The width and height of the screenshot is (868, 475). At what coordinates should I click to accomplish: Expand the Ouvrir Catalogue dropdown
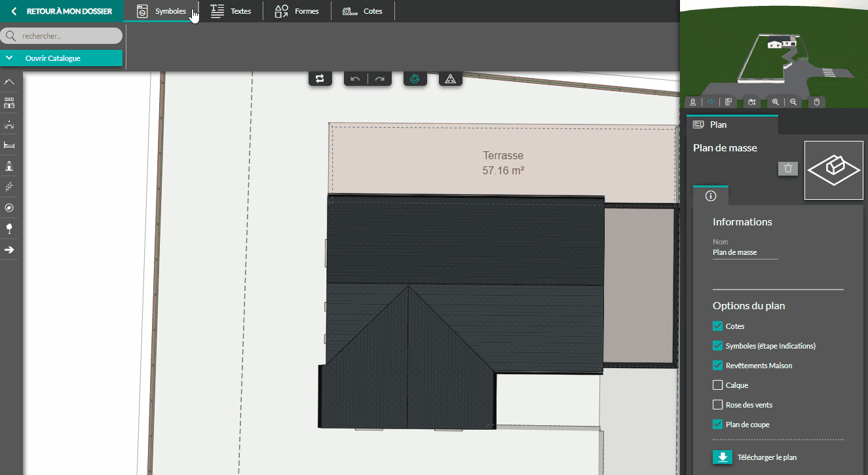pyautogui.click(x=62, y=58)
